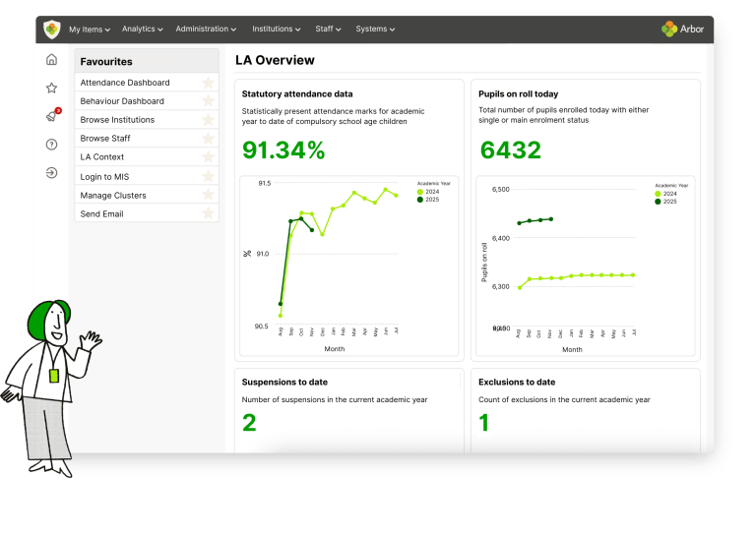Toggle favourite star for LA Context

click(x=209, y=157)
